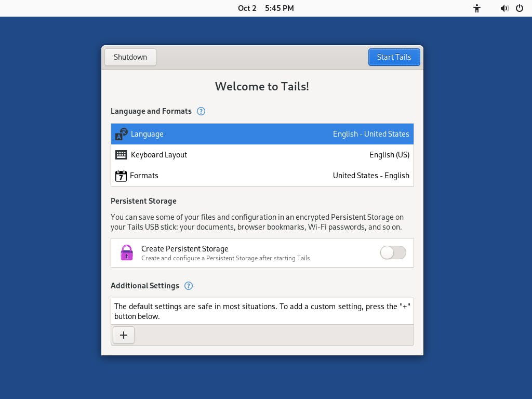Click the English - United States value
Screen dimensions: 532x399
click(x=371, y=134)
